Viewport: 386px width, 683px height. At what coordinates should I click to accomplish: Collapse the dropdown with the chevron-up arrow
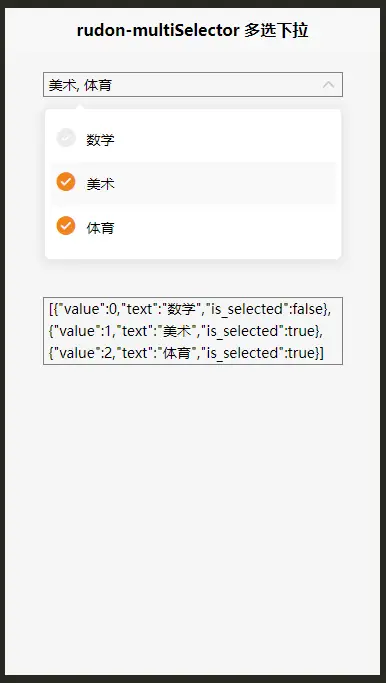[x=328, y=85]
